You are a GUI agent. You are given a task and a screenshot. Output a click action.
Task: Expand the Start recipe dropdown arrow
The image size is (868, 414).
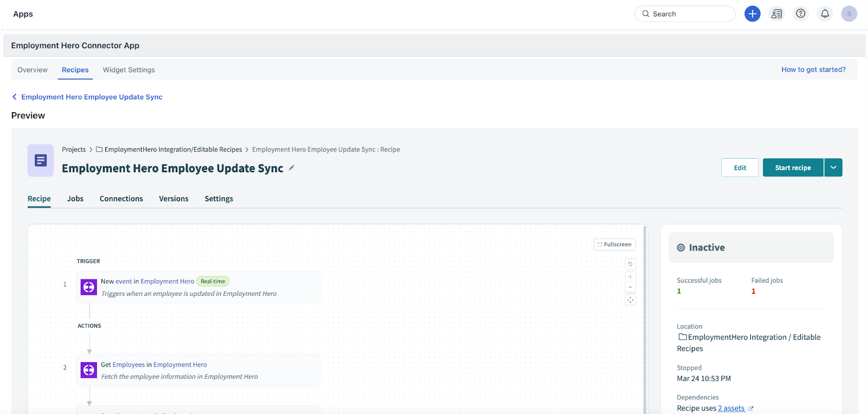pyautogui.click(x=833, y=167)
